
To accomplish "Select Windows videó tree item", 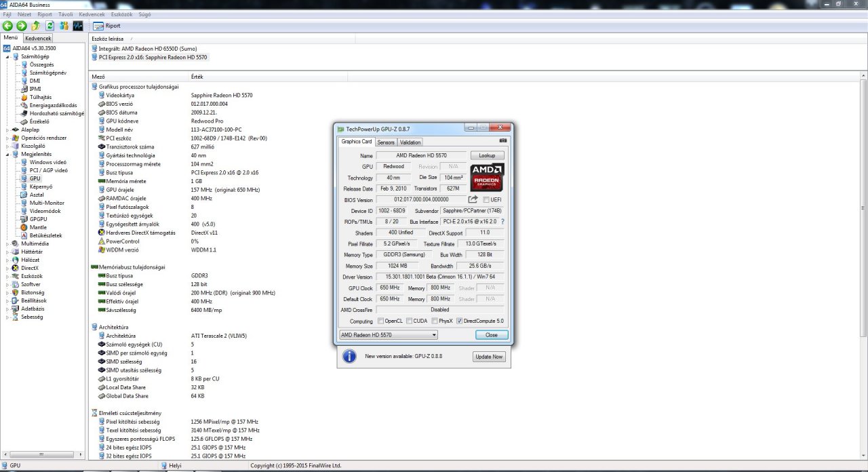I will tap(48, 162).
